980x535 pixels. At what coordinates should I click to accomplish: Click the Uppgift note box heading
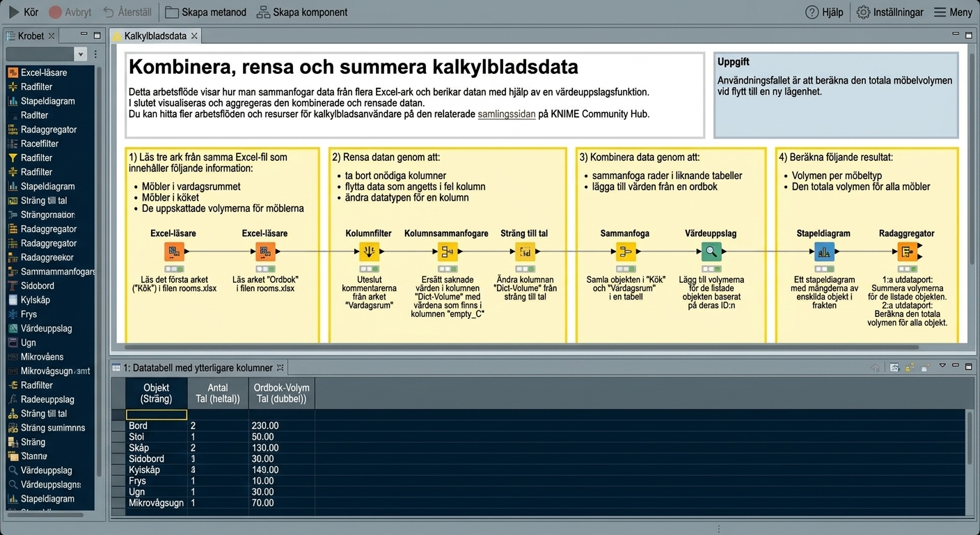[734, 62]
